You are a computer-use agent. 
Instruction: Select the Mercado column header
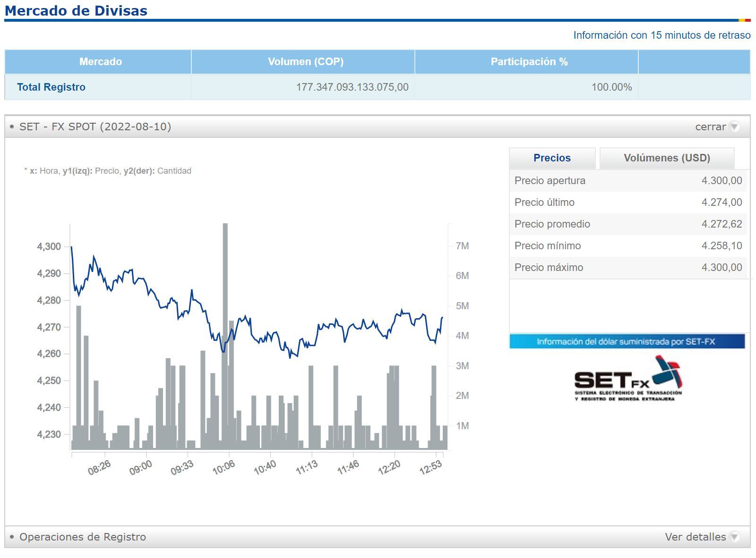[x=100, y=62]
